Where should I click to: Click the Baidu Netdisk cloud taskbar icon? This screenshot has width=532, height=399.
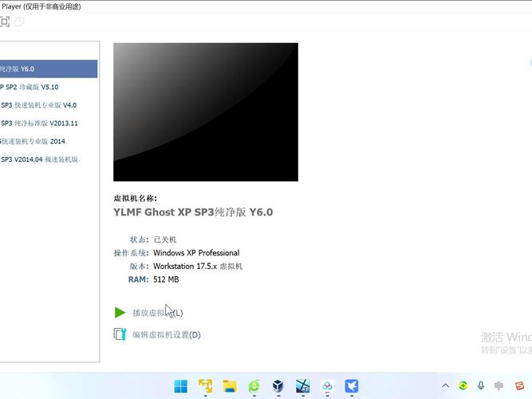pos(327,386)
